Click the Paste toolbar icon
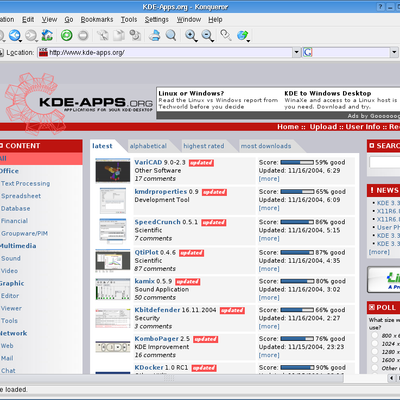The height and width of the screenshot is (400, 400). (135, 35)
